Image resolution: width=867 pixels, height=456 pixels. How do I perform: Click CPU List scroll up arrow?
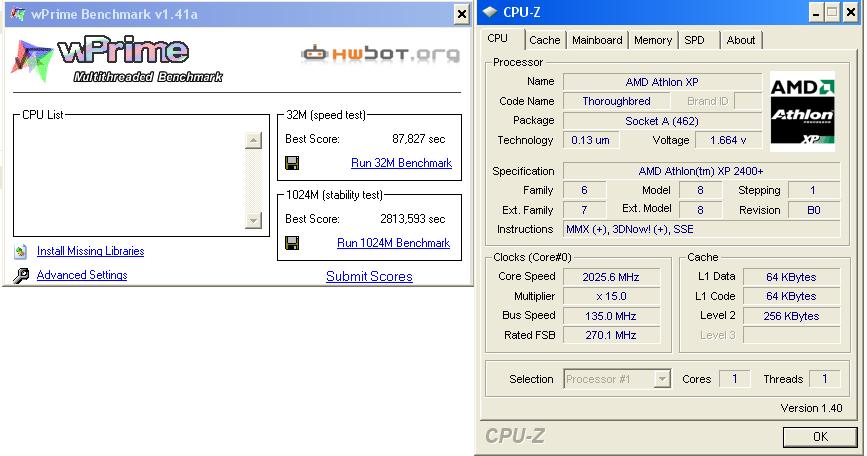pyautogui.click(x=253, y=140)
